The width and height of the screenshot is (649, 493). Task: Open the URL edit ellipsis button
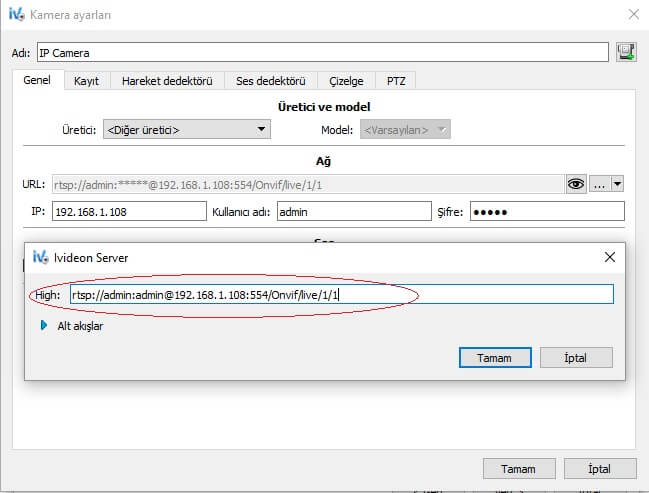(x=599, y=184)
